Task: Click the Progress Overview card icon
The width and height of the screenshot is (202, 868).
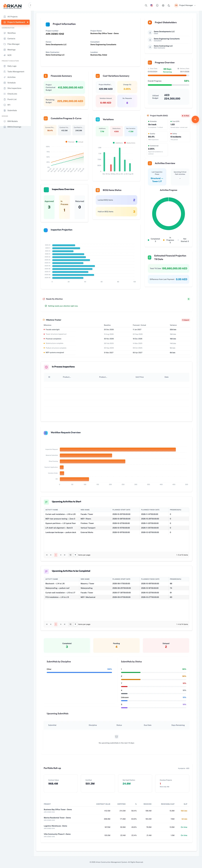Action: point(150,62)
